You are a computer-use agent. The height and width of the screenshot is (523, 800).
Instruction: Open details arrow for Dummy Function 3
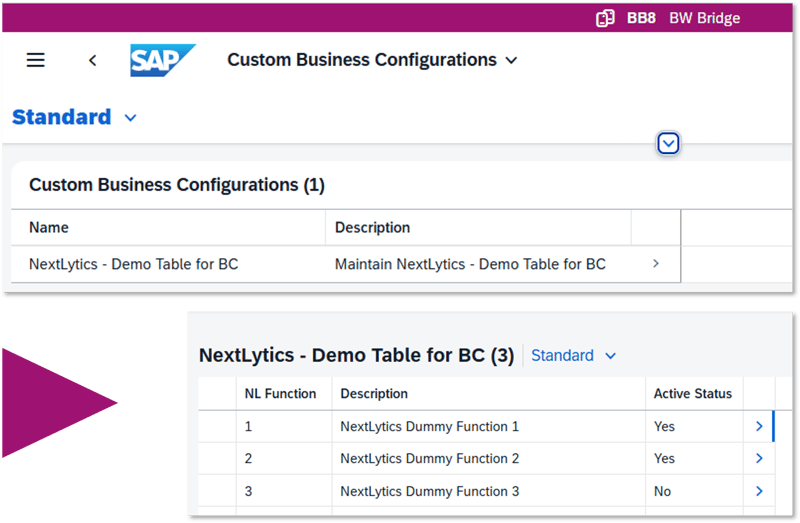(759, 491)
